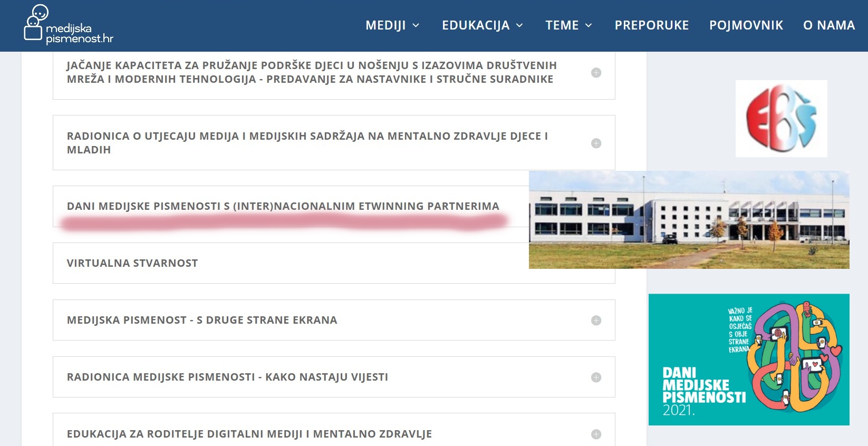Screen dimensions: 868x446
Task: Expand plus icon for Kako nastaju vijesti
Action: pos(596,377)
